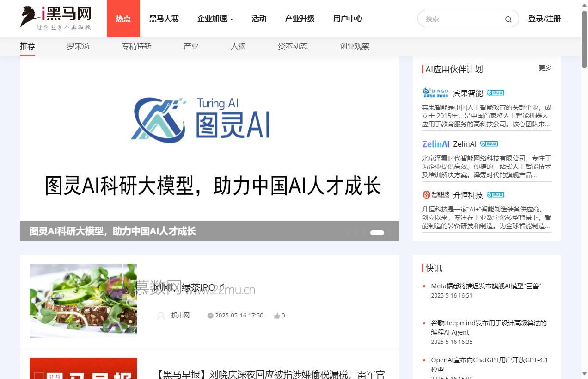This screenshot has height=379, width=588.
Task: Click the thumbs-up like icon on 绿茶IPO article
Action: 277,315
